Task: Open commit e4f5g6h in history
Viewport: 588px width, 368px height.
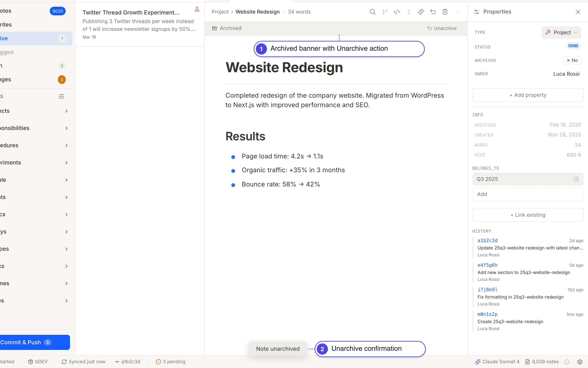Action: pyautogui.click(x=487, y=265)
